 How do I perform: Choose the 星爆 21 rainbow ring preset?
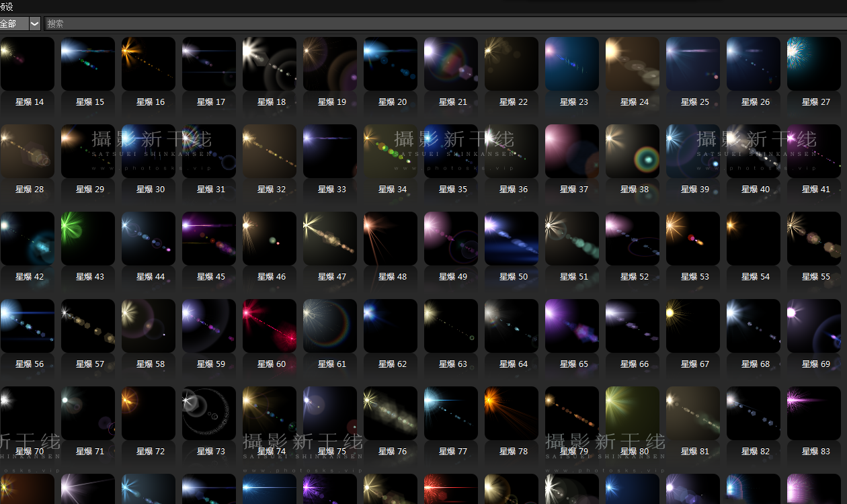[x=451, y=64]
